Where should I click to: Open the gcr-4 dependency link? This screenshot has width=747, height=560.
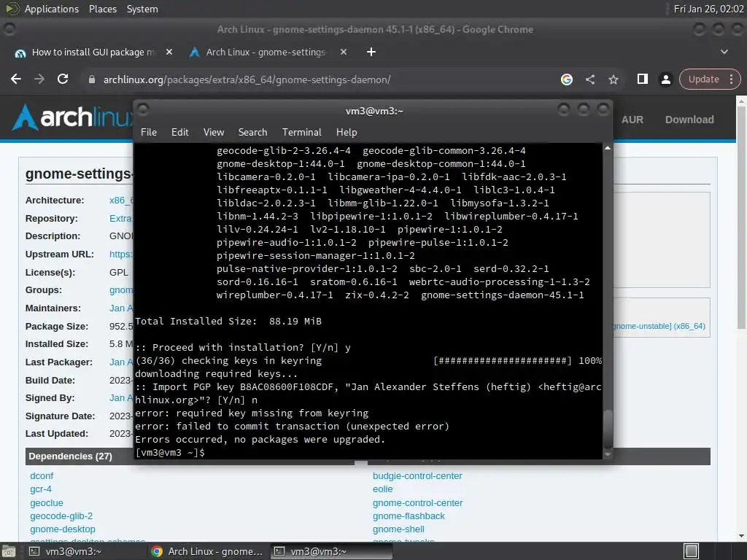point(41,489)
